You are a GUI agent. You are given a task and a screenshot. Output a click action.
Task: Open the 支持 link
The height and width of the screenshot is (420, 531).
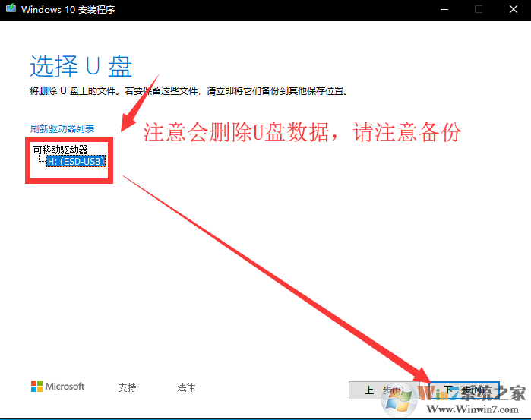(127, 387)
